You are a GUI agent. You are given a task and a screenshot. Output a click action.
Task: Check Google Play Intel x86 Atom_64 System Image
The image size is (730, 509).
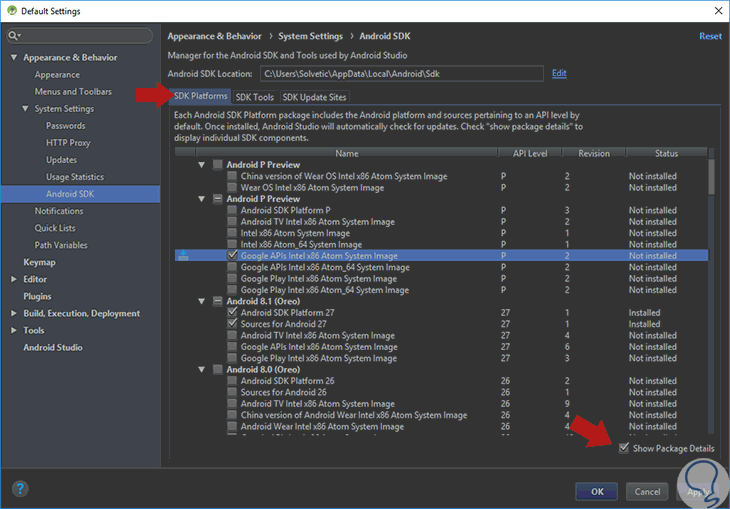(x=232, y=290)
